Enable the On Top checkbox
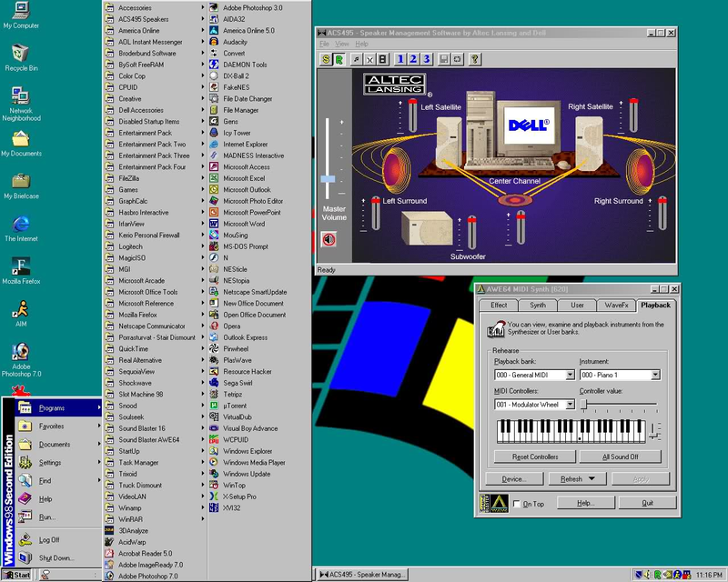Screen dimensions: 728x582 tap(516, 504)
